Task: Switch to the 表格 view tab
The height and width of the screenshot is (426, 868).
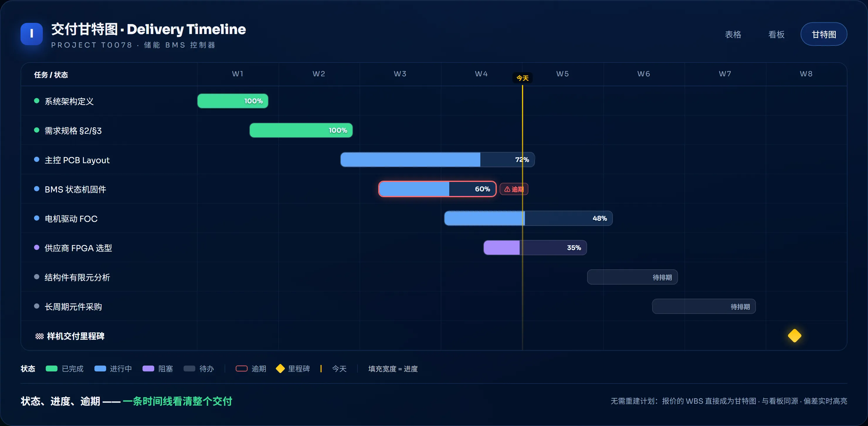Action: [733, 34]
